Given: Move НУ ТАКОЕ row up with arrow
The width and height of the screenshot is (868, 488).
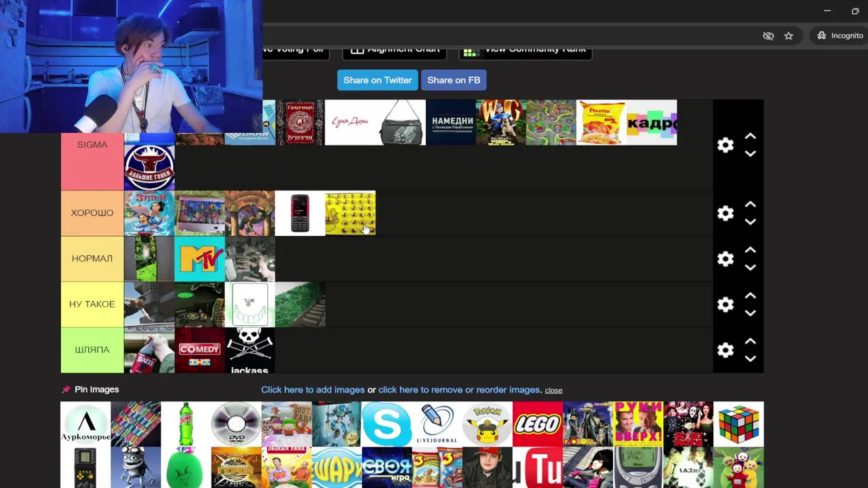Looking at the screenshot, I should 750,296.
